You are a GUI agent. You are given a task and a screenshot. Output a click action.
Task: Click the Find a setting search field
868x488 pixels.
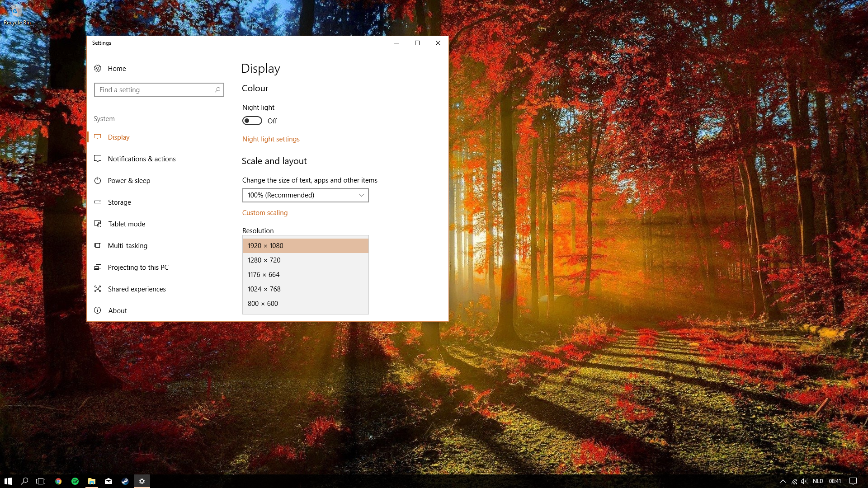click(x=154, y=90)
